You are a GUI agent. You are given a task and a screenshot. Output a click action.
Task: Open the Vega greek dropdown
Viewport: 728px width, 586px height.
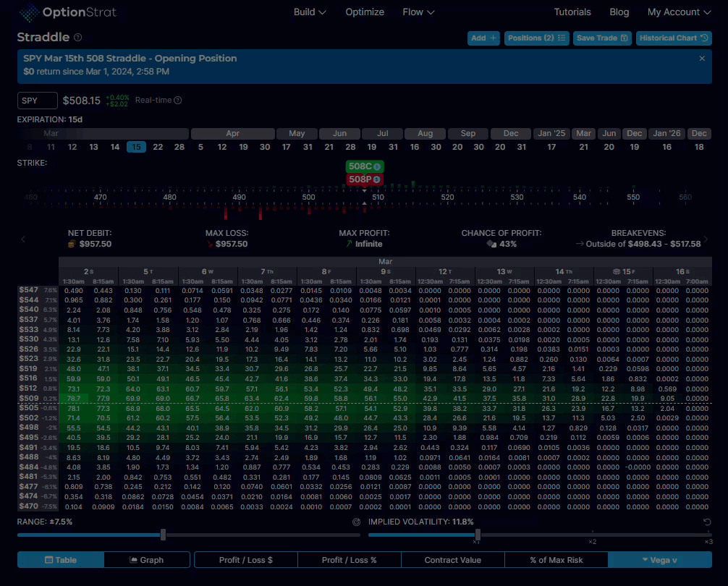coord(660,560)
